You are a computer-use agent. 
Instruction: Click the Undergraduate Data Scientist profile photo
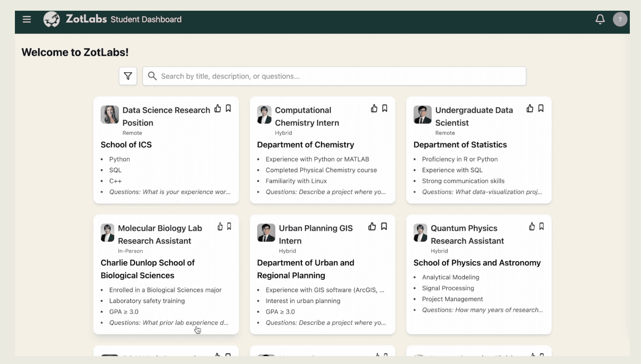[423, 115]
